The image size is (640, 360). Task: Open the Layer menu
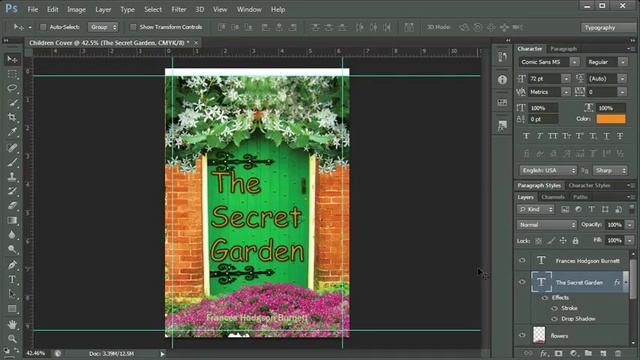103,9
